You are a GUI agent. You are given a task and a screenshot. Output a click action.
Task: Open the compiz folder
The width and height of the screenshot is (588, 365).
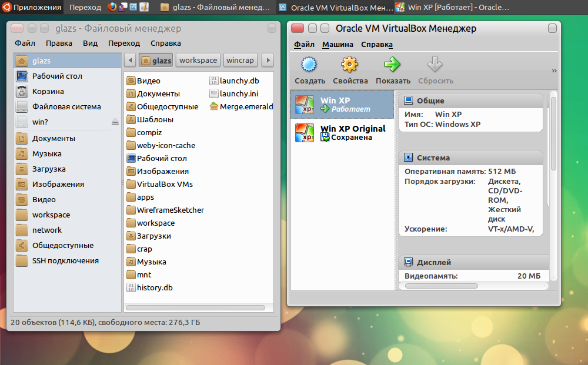pyautogui.click(x=145, y=132)
